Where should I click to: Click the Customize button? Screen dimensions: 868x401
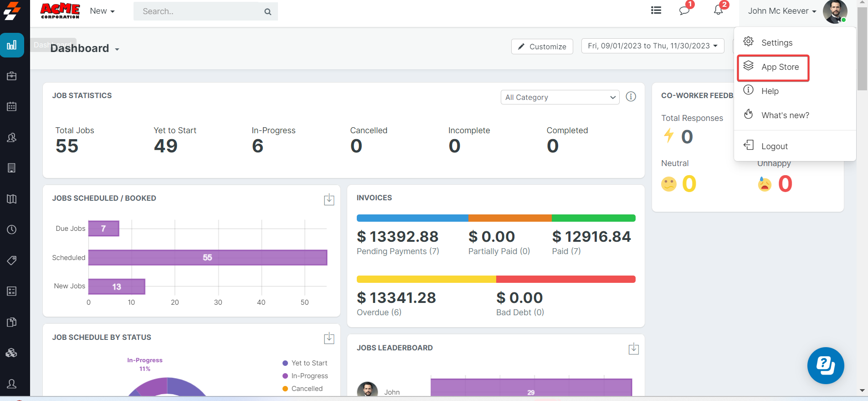pos(542,47)
